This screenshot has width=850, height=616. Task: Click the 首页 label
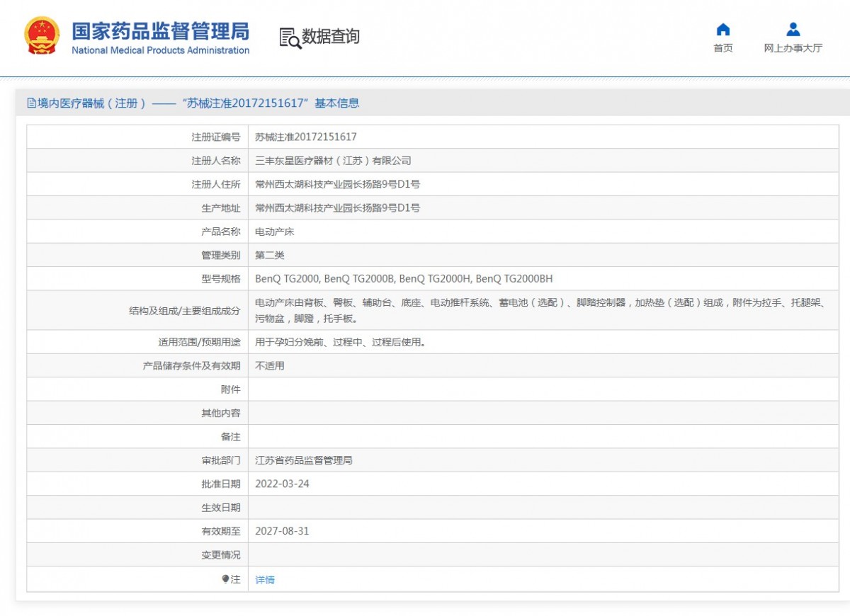pyautogui.click(x=723, y=48)
